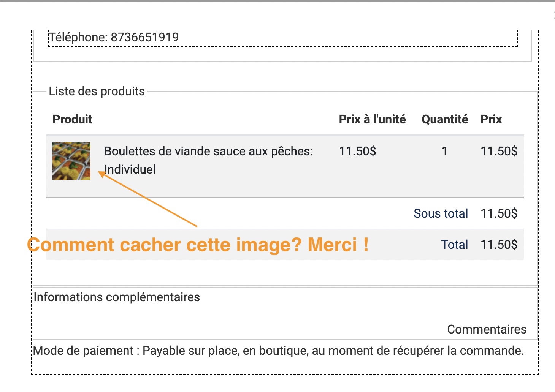Click the "Mode de paiement" payment line
The width and height of the screenshot is (555, 392).
pyautogui.click(x=278, y=351)
